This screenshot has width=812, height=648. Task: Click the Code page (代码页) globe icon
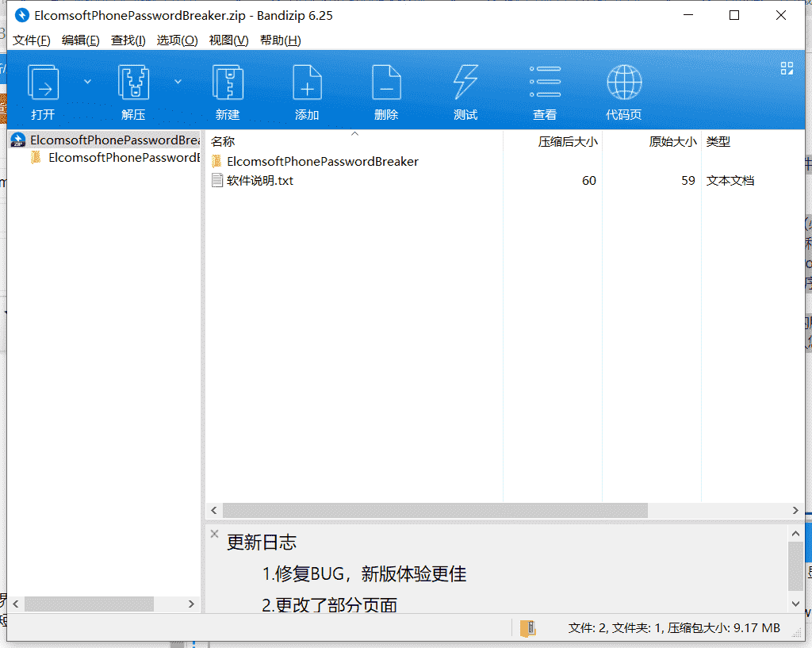coord(624,82)
